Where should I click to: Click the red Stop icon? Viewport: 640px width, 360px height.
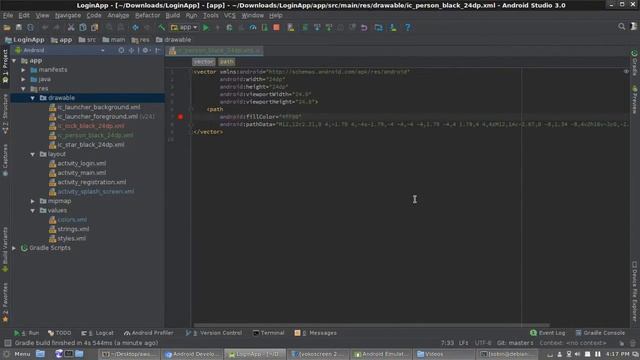pyautogui.click(x=276, y=27)
